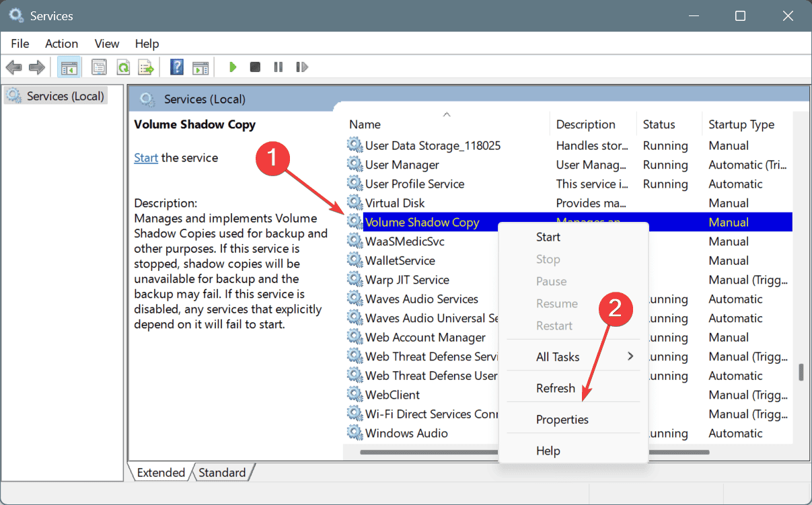Select the WalletService service name
The height and width of the screenshot is (505, 812).
(x=400, y=260)
